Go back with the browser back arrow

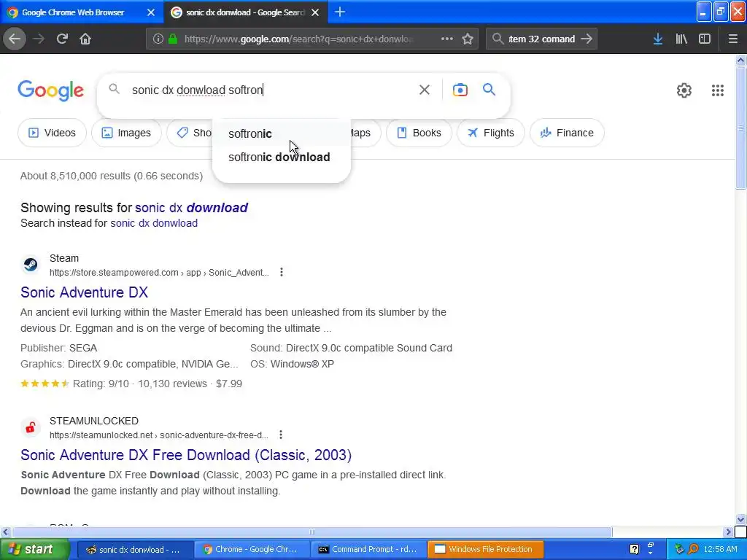pyautogui.click(x=15, y=39)
